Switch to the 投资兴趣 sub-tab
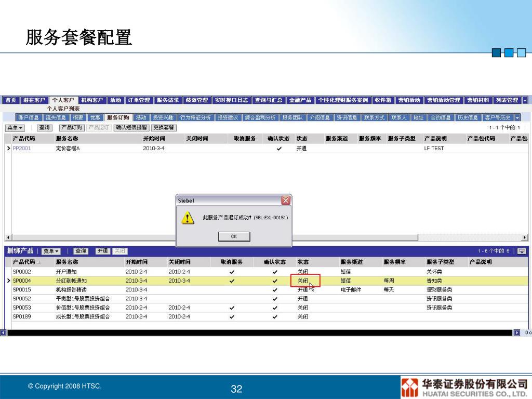 coord(163,118)
